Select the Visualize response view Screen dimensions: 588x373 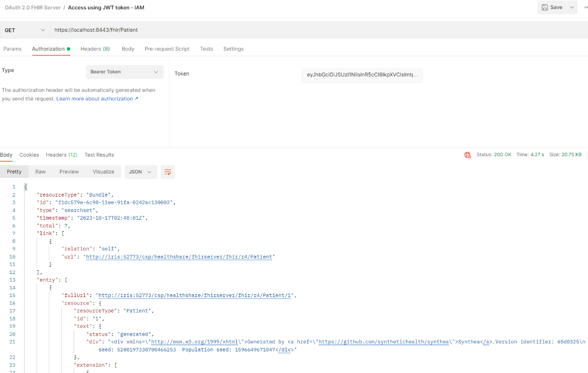click(x=103, y=172)
